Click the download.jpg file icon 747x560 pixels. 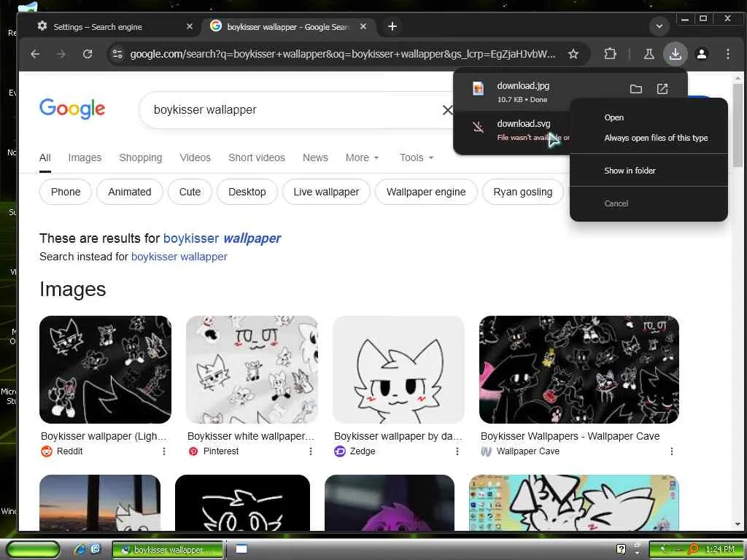478,88
